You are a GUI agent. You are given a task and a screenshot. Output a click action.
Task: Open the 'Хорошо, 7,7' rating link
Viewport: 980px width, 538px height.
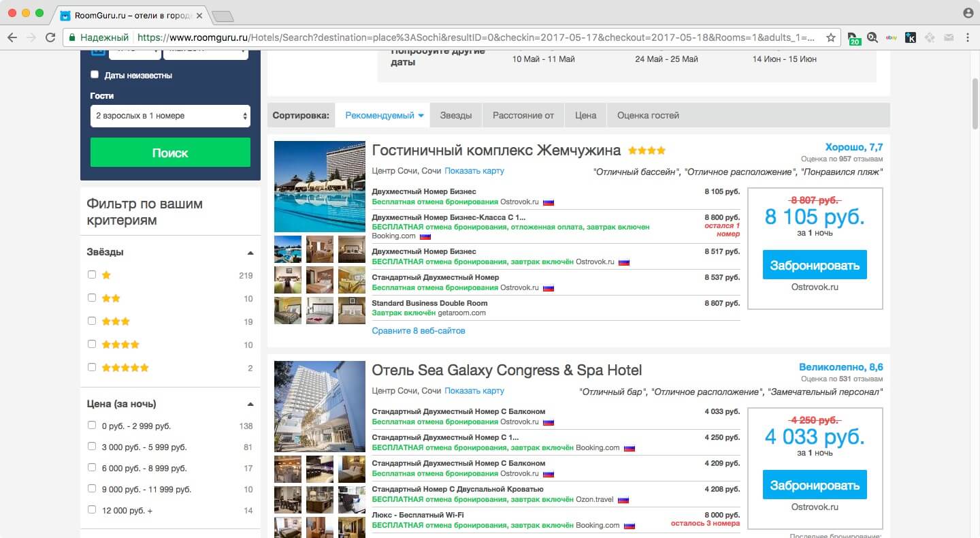click(x=853, y=147)
